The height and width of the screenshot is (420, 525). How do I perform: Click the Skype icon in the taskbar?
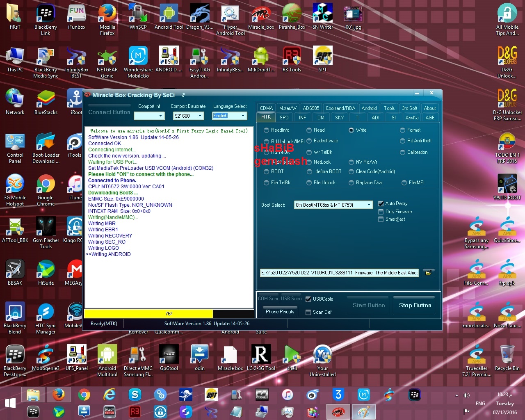135,395
